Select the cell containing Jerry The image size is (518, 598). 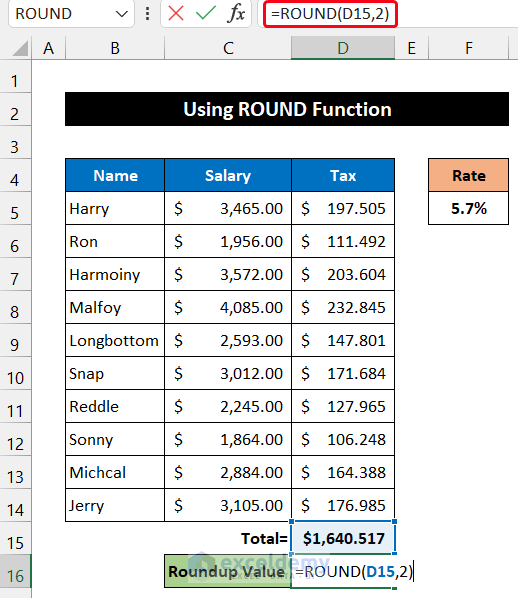pos(115,505)
